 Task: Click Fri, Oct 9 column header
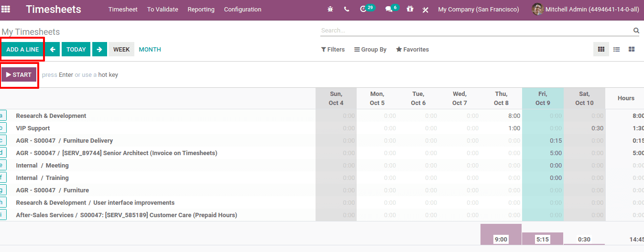pos(543,98)
